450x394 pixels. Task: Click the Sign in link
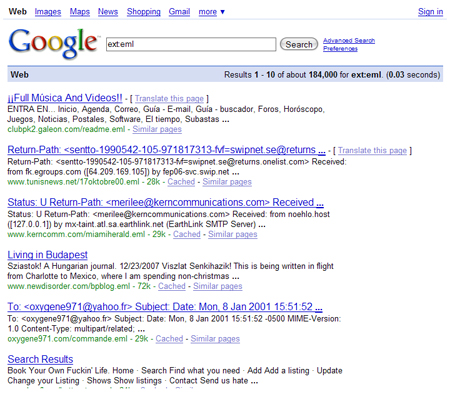pyautogui.click(x=430, y=12)
